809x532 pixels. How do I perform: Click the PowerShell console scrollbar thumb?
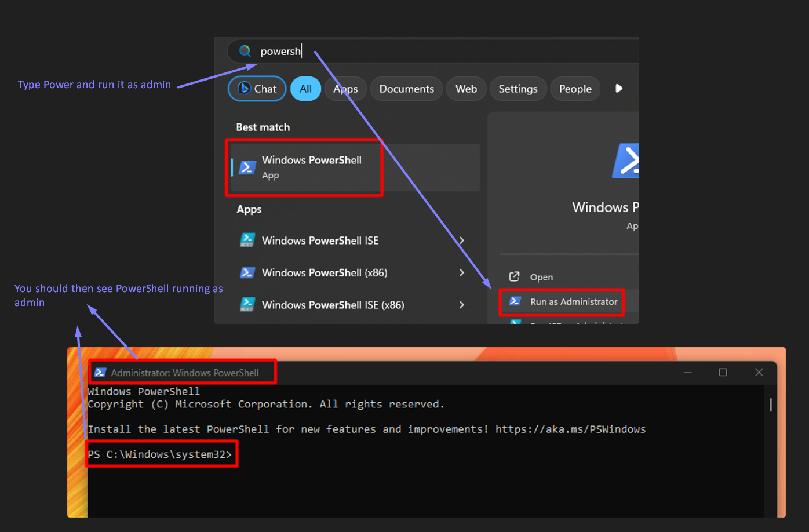[x=771, y=405]
